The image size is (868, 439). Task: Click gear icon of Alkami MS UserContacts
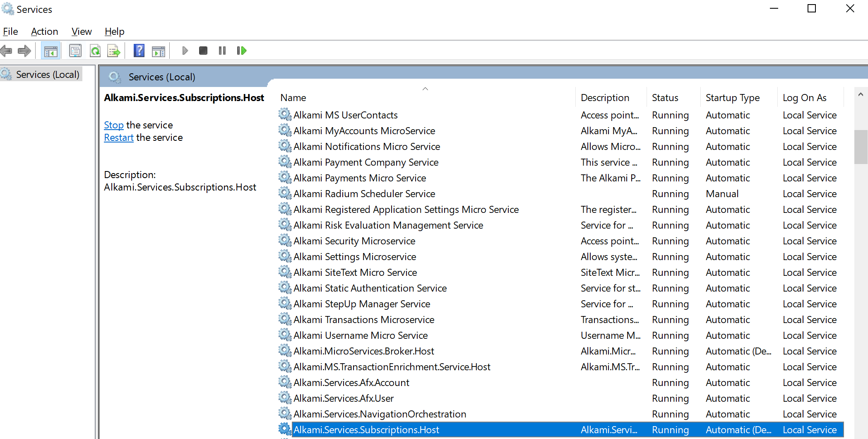click(x=285, y=114)
